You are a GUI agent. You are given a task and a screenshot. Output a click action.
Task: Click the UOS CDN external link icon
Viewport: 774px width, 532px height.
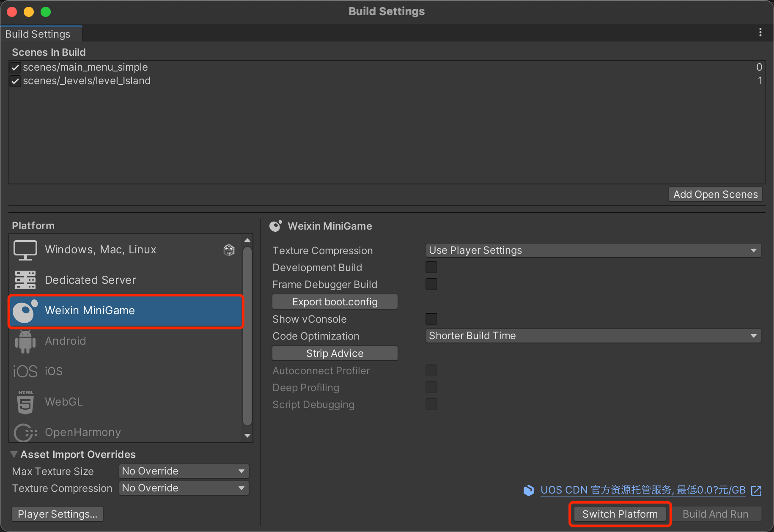coord(756,491)
